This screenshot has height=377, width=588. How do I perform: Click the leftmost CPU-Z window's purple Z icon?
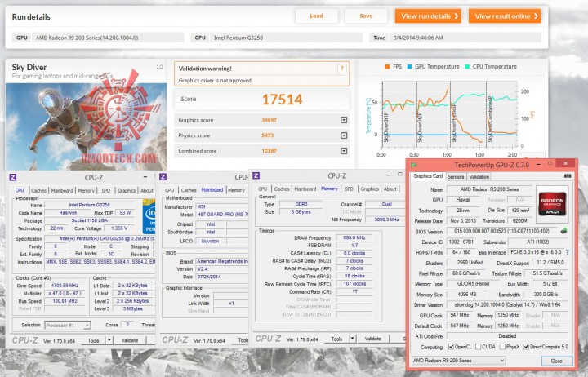(x=13, y=177)
